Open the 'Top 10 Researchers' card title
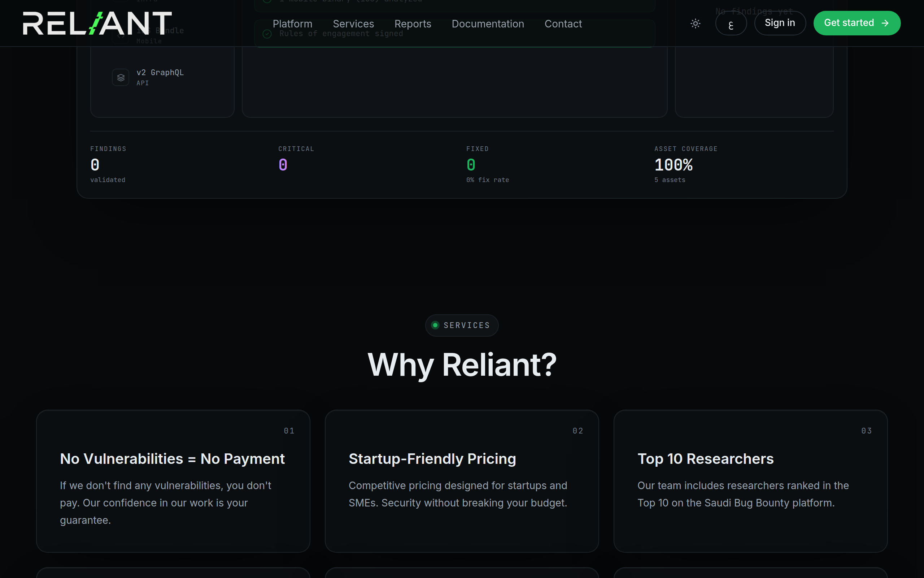 point(706,459)
